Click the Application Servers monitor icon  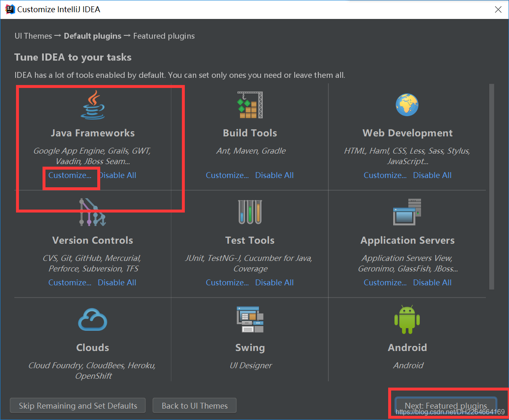407,212
